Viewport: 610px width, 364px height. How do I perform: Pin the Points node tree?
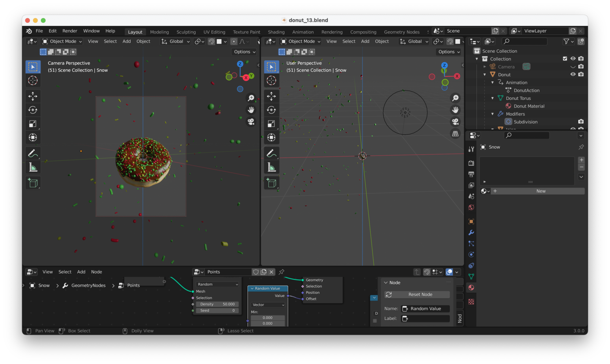coord(281,272)
